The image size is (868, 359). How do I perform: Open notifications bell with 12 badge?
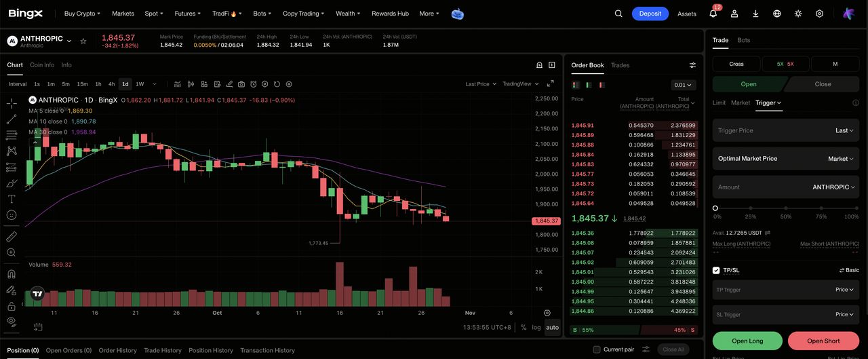coord(713,14)
